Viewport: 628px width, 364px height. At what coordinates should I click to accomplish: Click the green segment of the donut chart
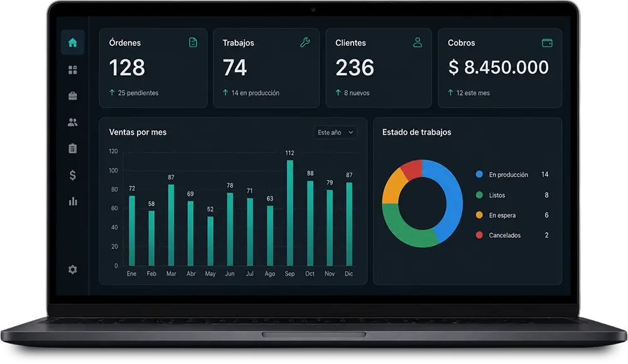(x=403, y=230)
